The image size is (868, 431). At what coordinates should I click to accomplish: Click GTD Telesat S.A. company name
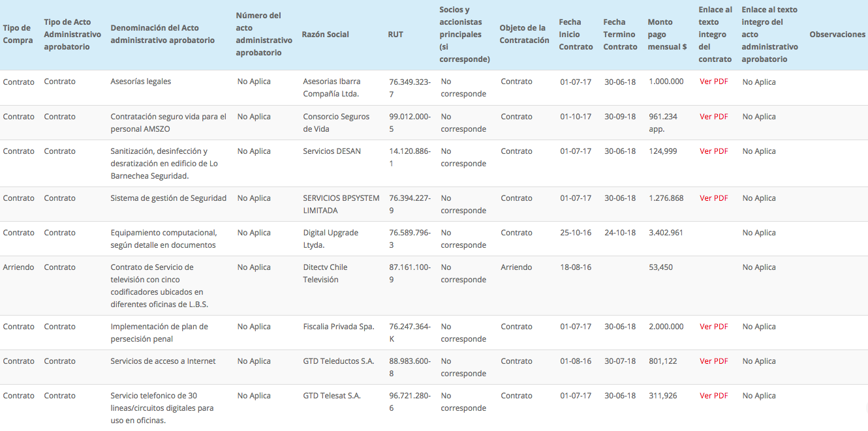[332, 396]
